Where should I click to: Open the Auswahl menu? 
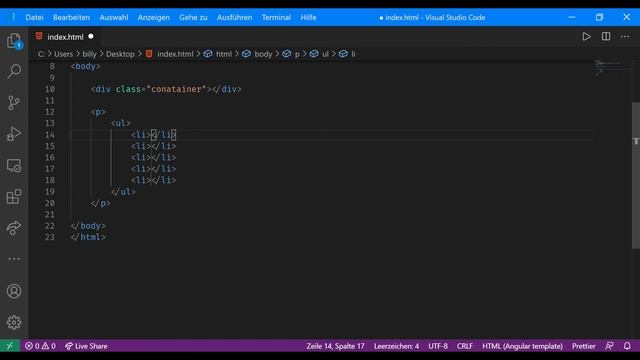(114, 18)
